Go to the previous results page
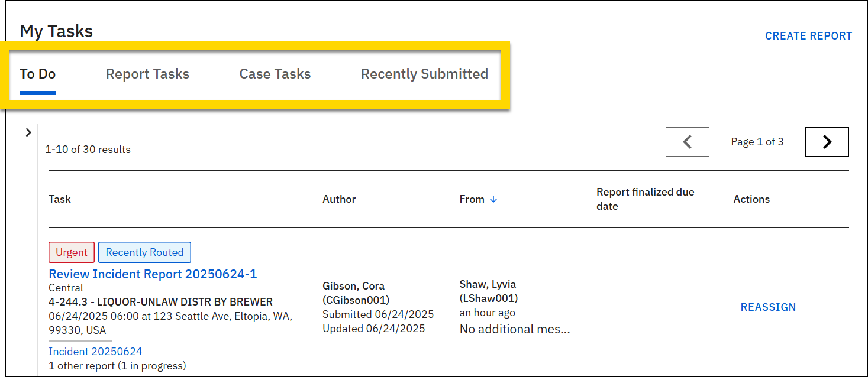 pos(687,142)
